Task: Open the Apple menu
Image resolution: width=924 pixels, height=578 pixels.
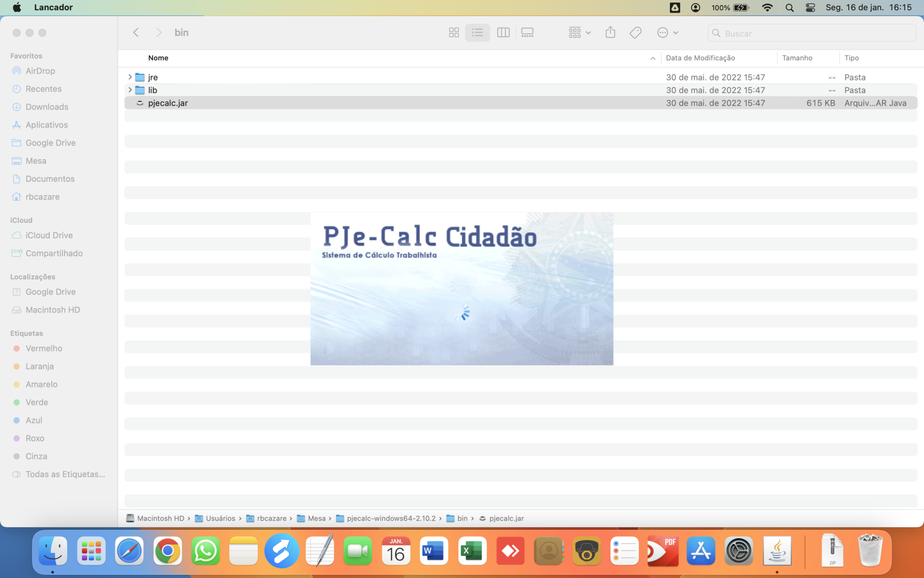Action: (x=17, y=7)
